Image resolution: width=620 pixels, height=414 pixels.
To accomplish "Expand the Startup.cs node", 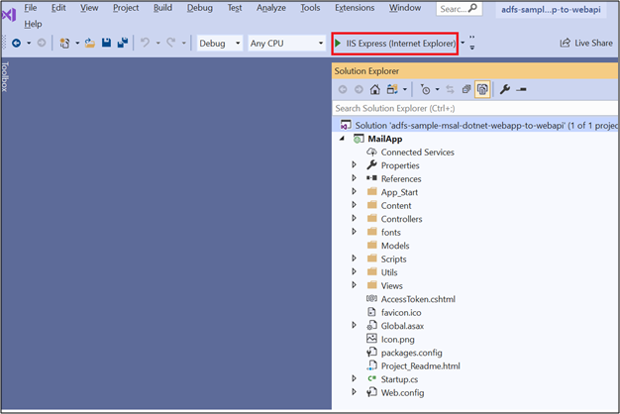I will coord(354,379).
